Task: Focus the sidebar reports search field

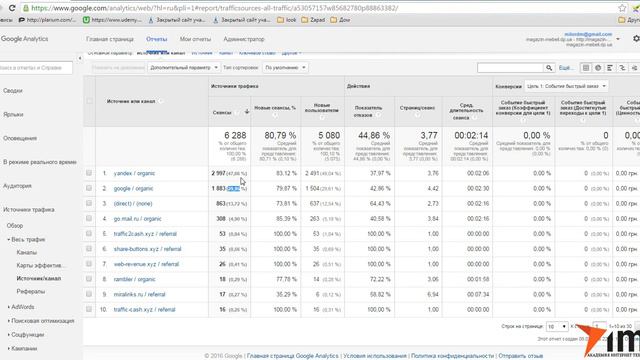Action: [36, 68]
